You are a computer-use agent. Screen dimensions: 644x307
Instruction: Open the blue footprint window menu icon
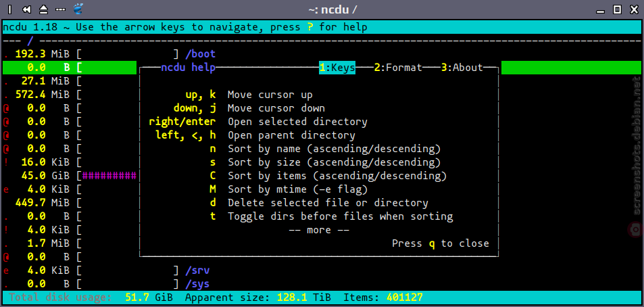tap(78, 9)
